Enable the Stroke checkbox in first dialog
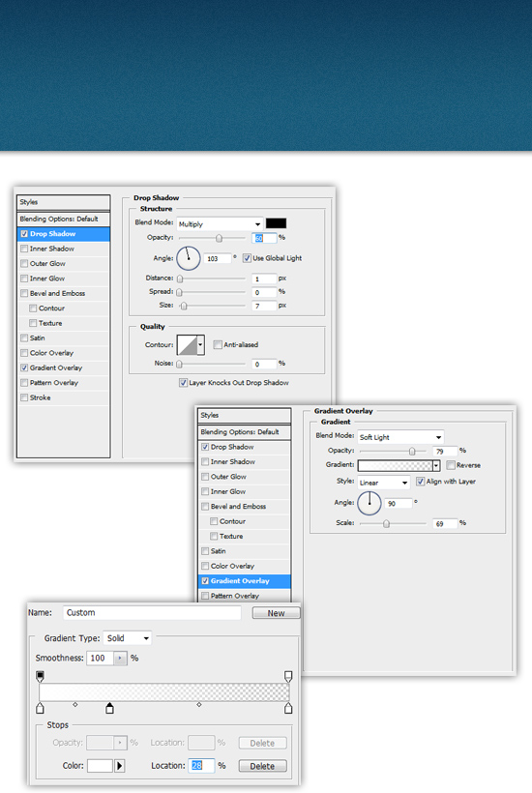This screenshot has height=793, width=532. (x=24, y=397)
